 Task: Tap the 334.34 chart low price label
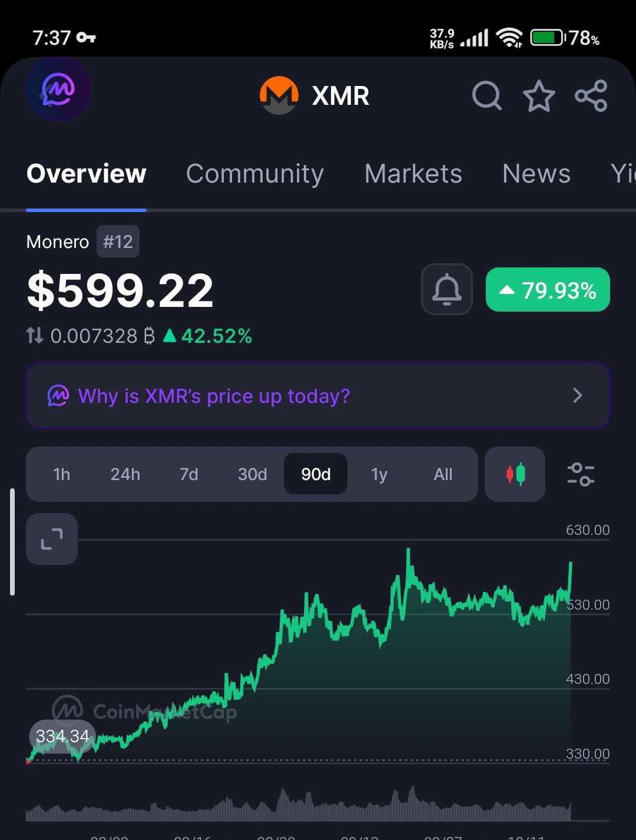62,736
